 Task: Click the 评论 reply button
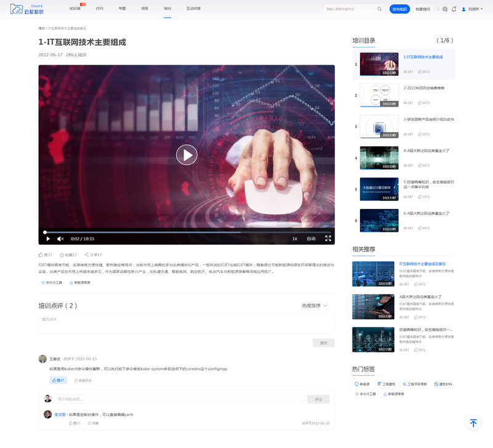coord(318,399)
